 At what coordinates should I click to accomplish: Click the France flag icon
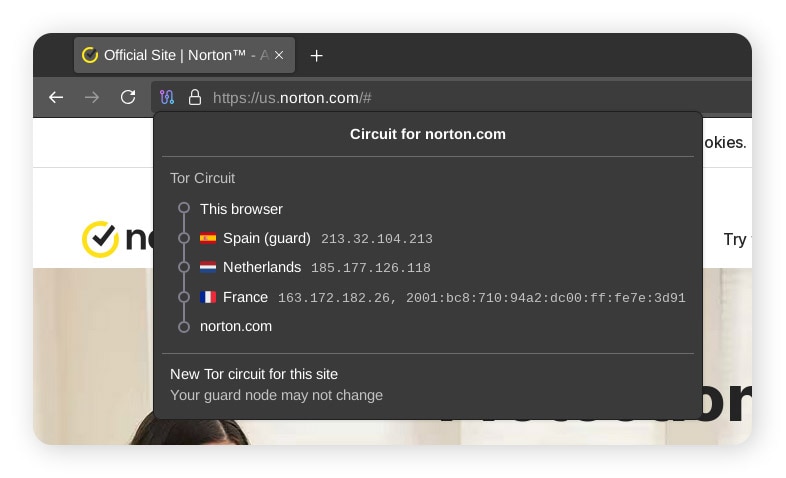coord(208,297)
